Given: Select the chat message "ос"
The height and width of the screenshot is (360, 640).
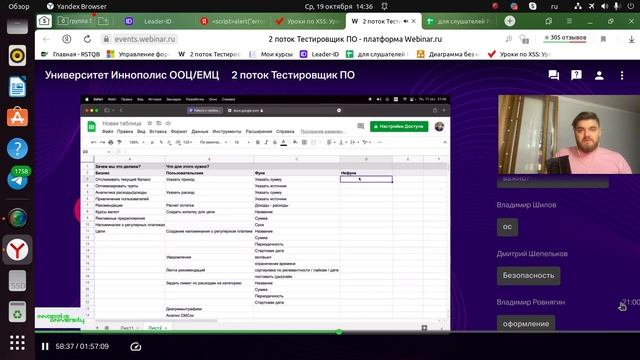Looking at the screenshot, I should (x=507, y=227).
